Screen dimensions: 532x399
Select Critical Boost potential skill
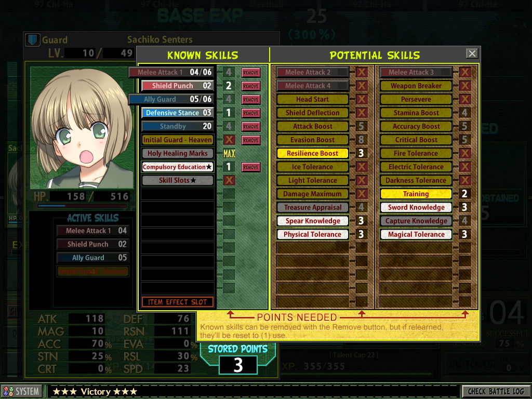416,140
